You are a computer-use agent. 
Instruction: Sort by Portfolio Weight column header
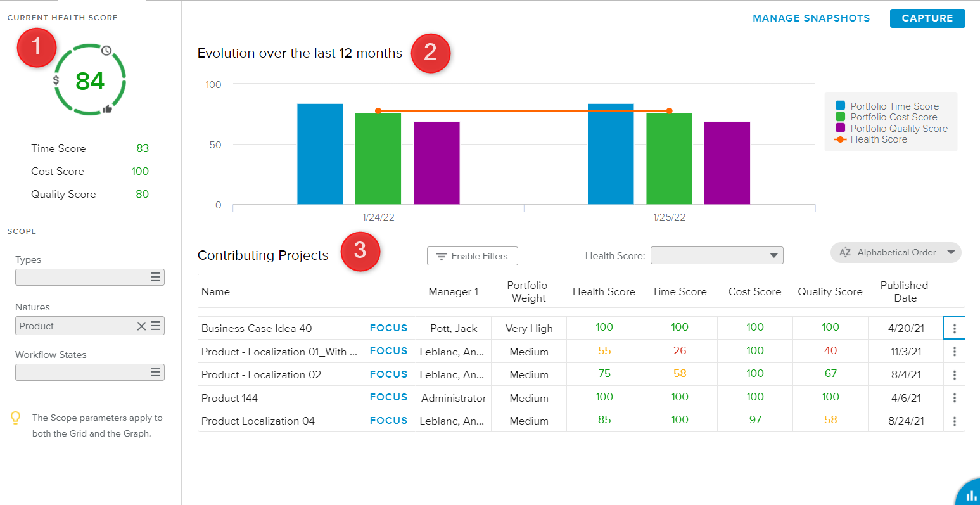(x=528, y=291)
